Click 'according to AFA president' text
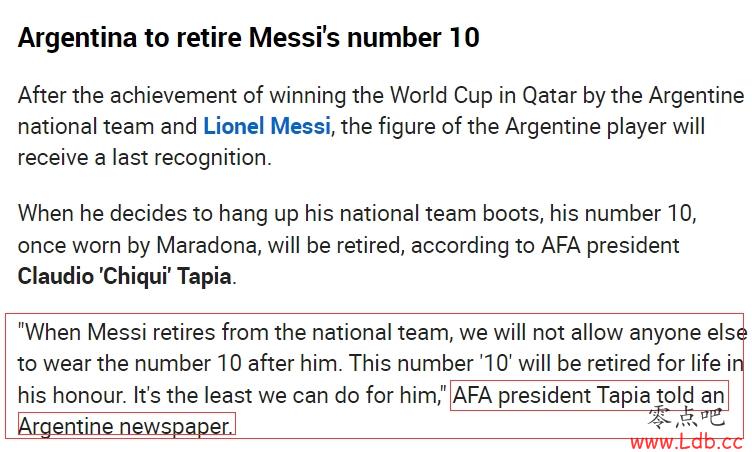This screenshot has width=752, height=452. [x=545, y=246]
